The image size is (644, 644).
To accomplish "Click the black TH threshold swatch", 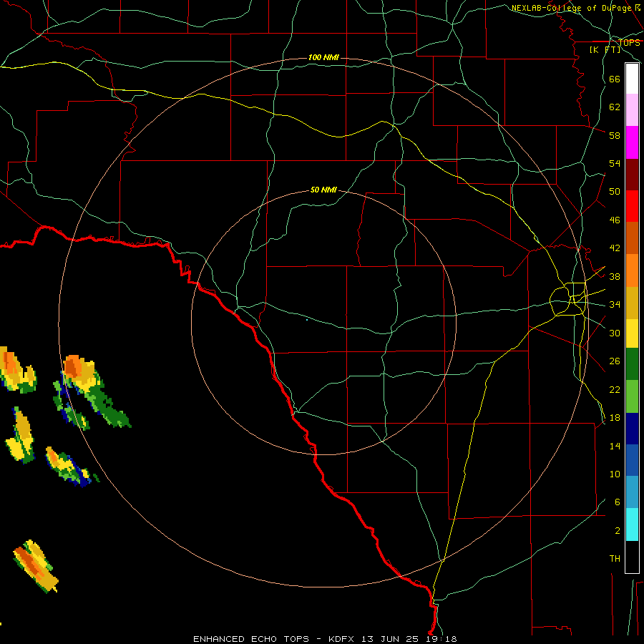I will (x=632, y=557).
